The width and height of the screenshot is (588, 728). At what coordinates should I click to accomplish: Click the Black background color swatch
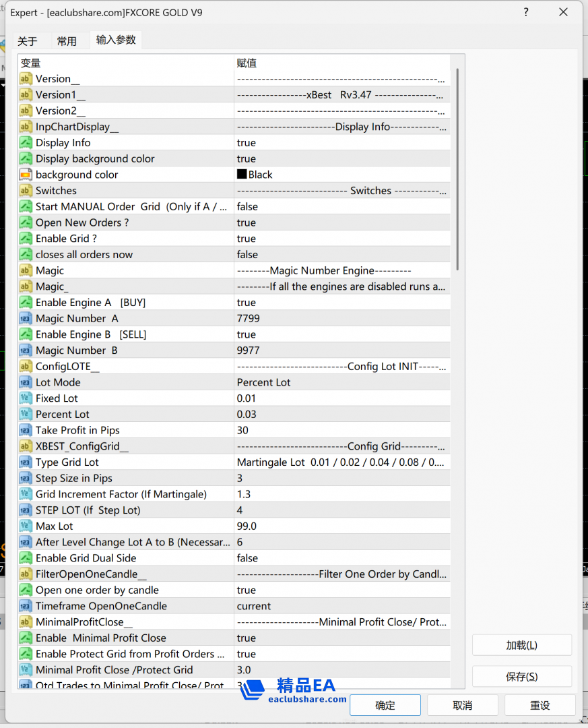pos(242,175)
